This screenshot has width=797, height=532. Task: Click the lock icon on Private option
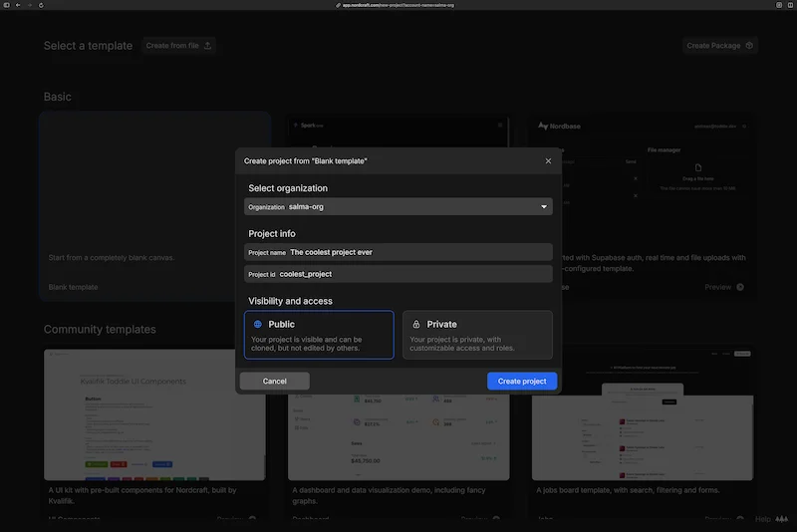point(416,324)
